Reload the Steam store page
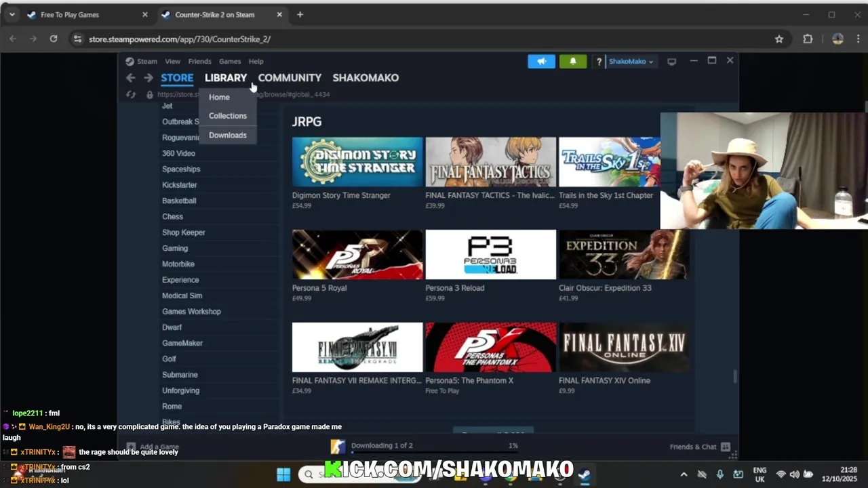The height and width of the screenshot is (488, 868). [131, 94]
